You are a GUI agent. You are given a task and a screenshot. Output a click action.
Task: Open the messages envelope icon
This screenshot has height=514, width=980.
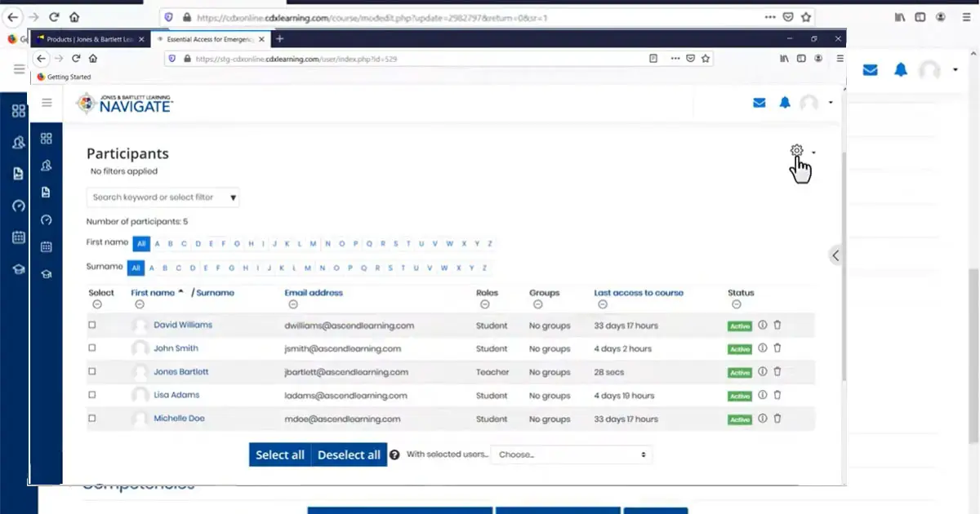coord(759,102)
